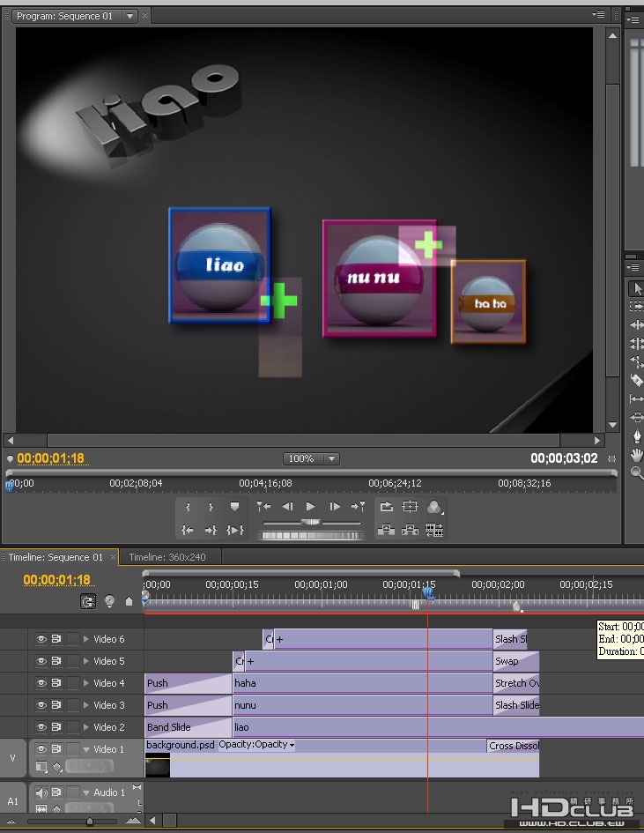The width and height of the screenshot is (644, 833).
Task: Set Encore chapter marker in timeline
Action: pyautogui.click(x=109, y=601)
